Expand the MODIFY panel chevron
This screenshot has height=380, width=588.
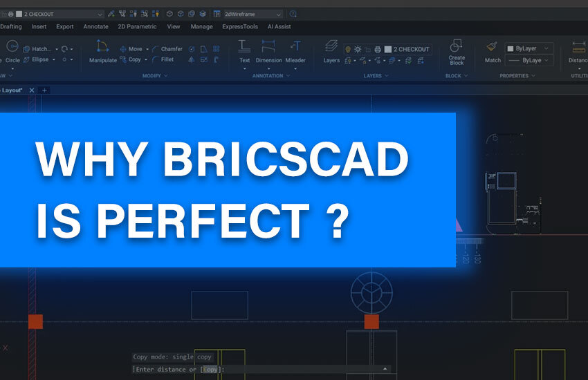pos(166,75)
